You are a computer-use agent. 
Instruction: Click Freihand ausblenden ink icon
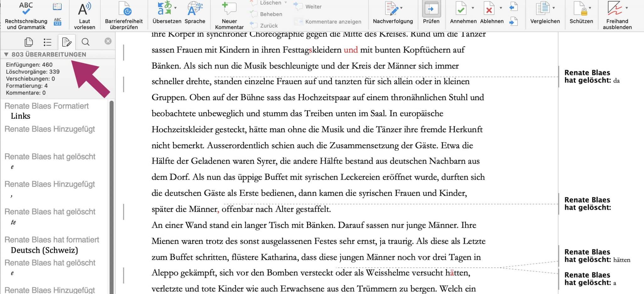(x=615, y=8)
